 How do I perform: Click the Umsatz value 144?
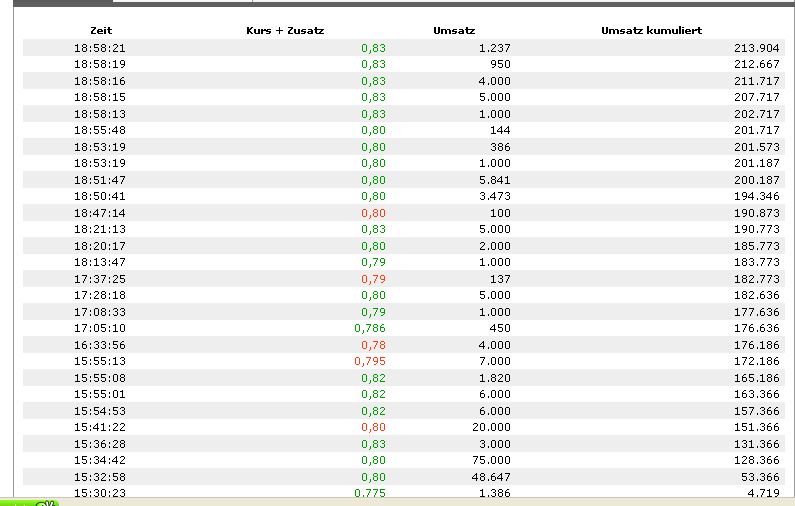click(x=500, y=130)
